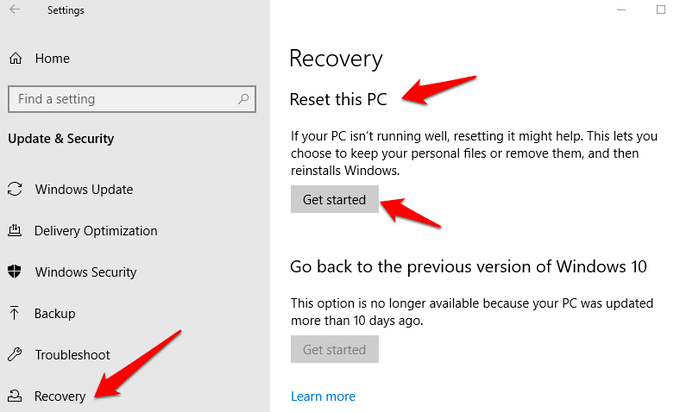Click the Backup upload arrow icon
680x412 pixels.
(16, 314)
